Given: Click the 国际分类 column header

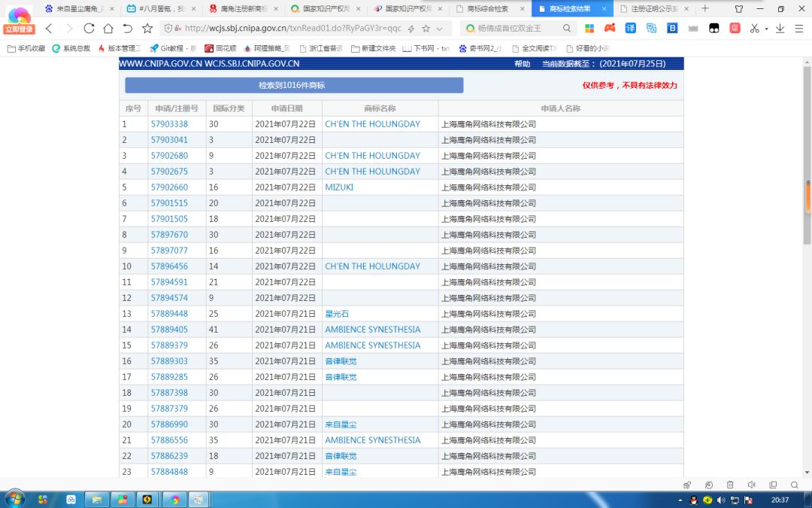Looking at the screenshot, I should click(229, 108).
